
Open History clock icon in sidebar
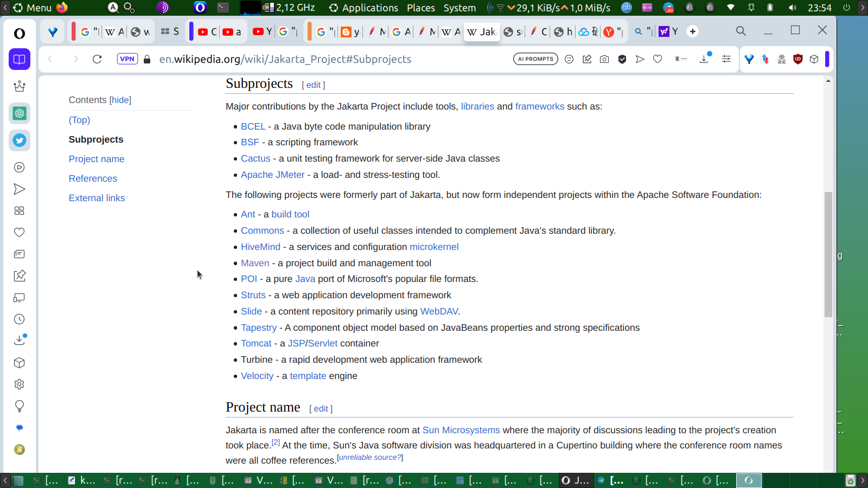coord(20,319)
